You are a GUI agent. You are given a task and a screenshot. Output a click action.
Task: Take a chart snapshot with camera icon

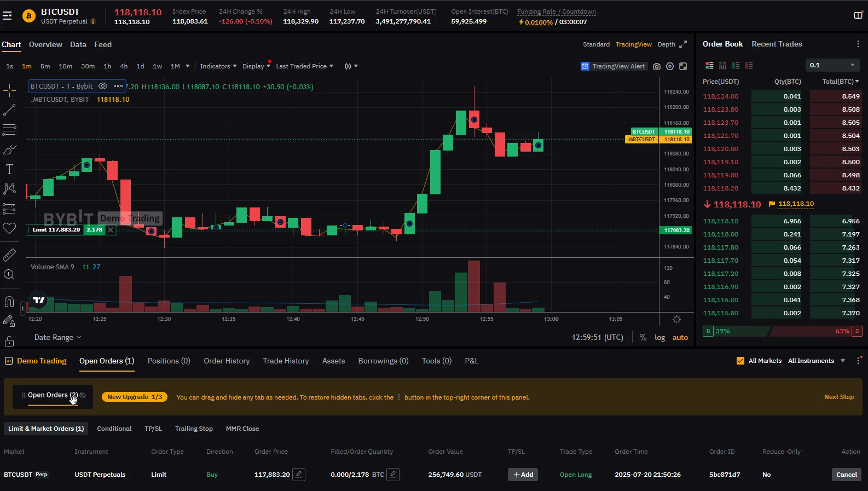[x=657, y=66]
